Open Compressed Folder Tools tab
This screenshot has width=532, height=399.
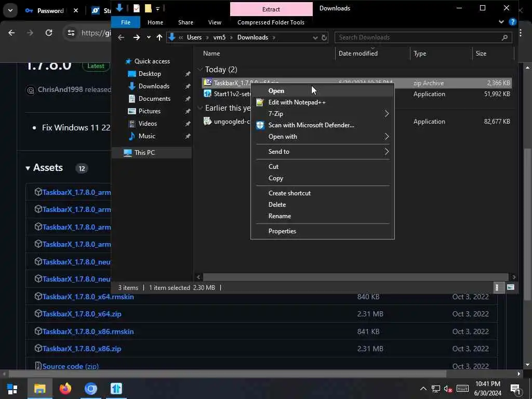[x=271, y=22]
